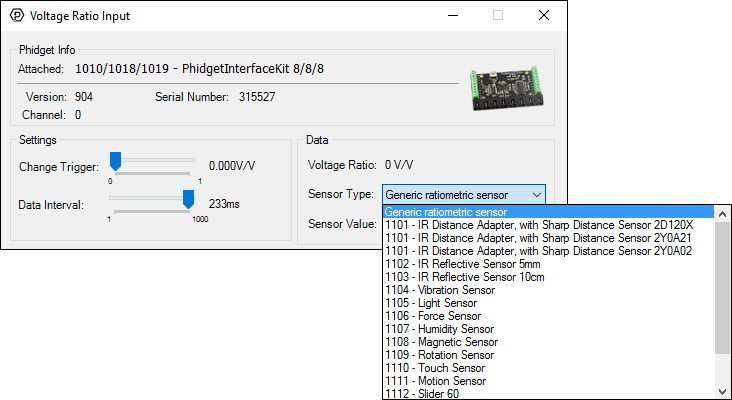Select 1107 - Humidity Sensor entry
732x400 pixels.
pos(549,329)
